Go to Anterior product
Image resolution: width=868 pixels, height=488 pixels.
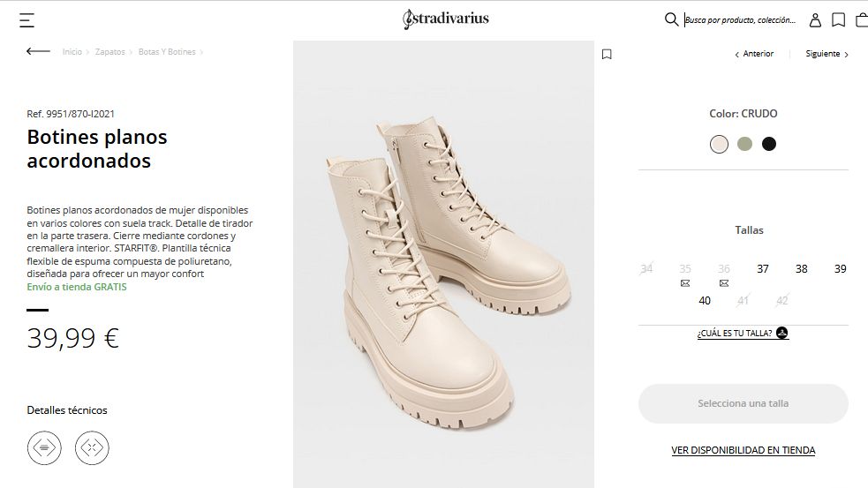point(754,54)
